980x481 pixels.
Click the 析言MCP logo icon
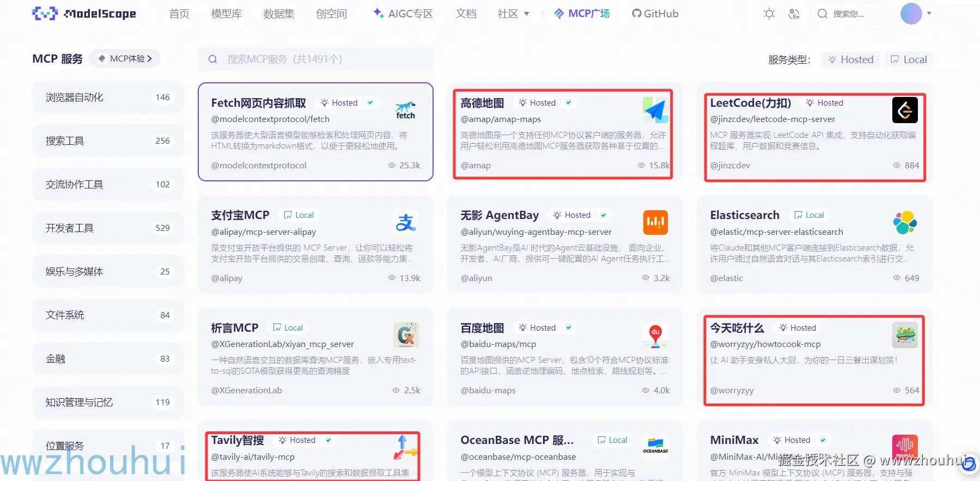click(406, 334)
